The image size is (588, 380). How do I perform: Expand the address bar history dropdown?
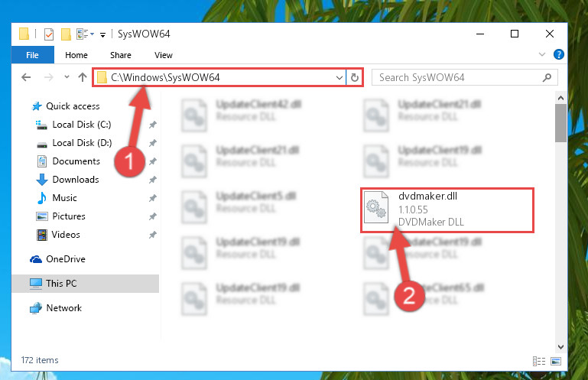(339, 78)
